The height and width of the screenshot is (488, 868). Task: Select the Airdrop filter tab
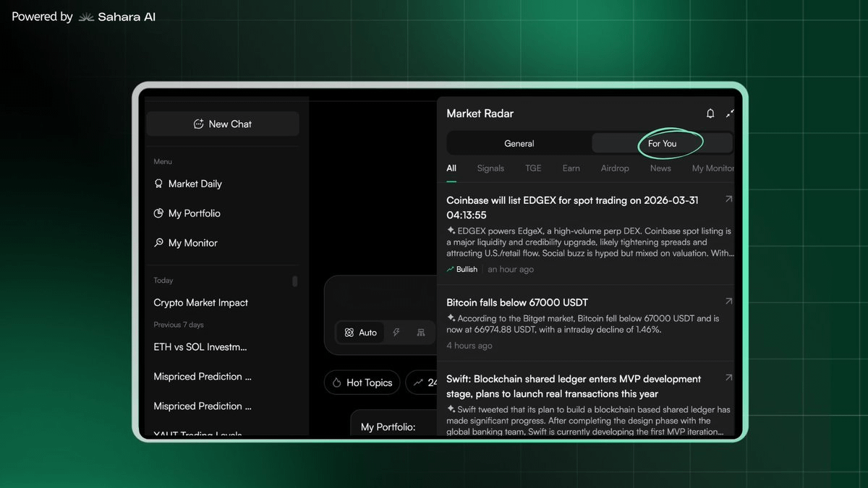(x=615, y=168)
